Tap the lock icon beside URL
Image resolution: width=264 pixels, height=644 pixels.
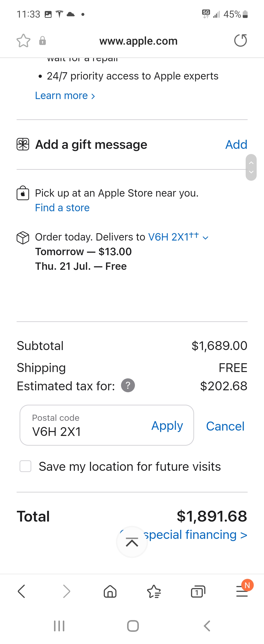pos(43,41)
